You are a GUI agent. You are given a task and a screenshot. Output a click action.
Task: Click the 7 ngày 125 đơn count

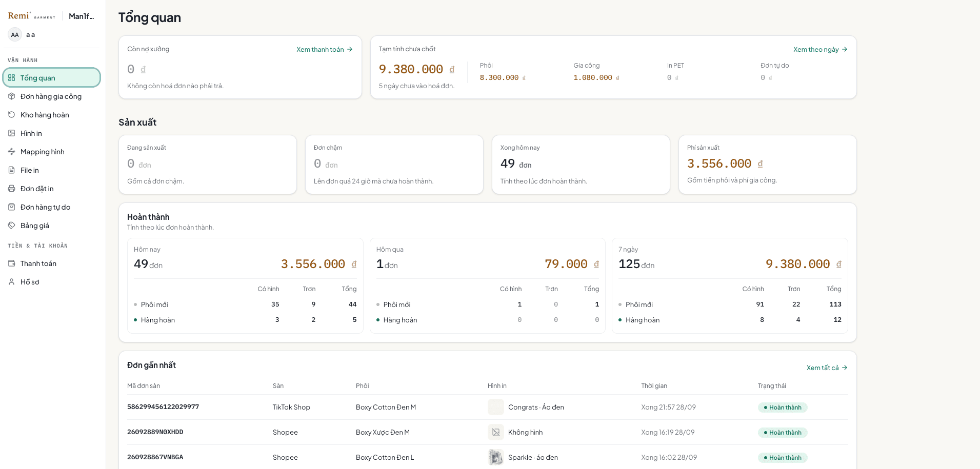tap(636, 264)
